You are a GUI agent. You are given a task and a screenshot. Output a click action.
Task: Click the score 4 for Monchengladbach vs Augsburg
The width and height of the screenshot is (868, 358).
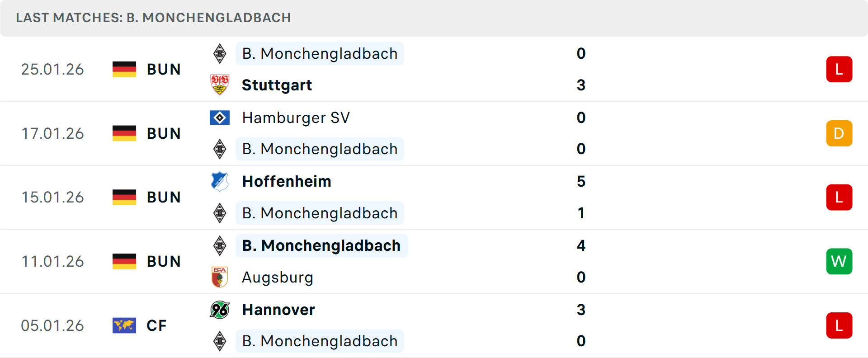pyautogui.click(x=581, y=245)
